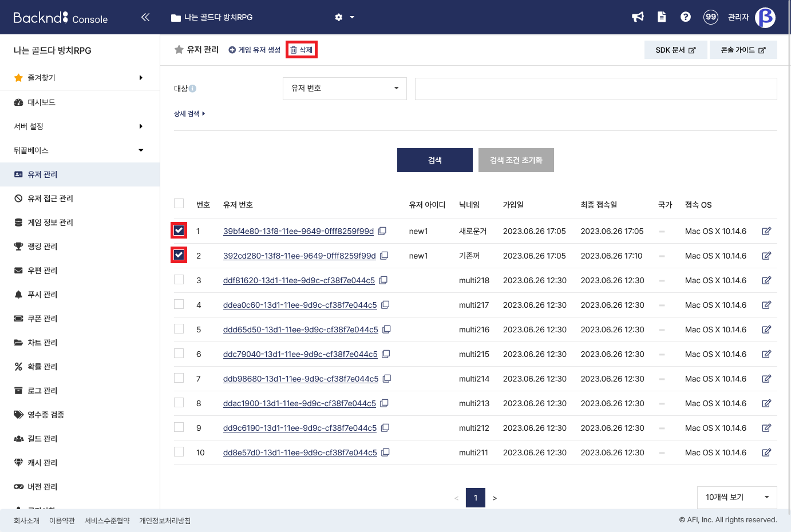Open the document icon in the top bar

coord(662,17)
